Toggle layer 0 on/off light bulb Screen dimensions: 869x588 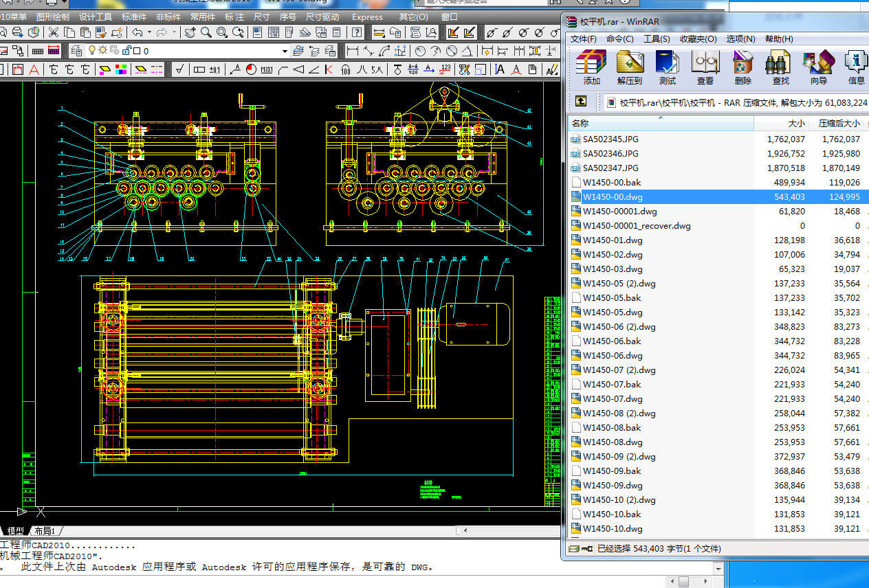(93, 51)
